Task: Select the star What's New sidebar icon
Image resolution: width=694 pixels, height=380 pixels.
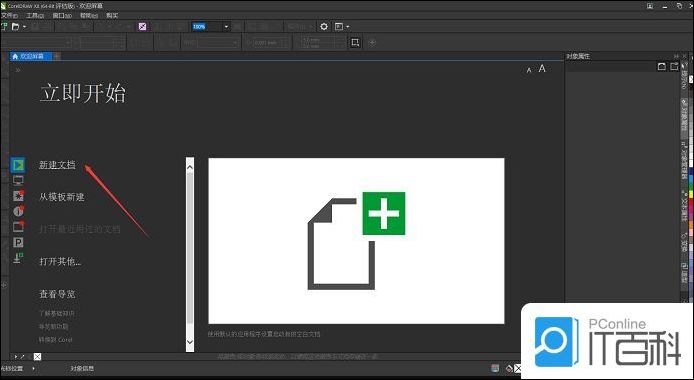Action: click(18, 196)
